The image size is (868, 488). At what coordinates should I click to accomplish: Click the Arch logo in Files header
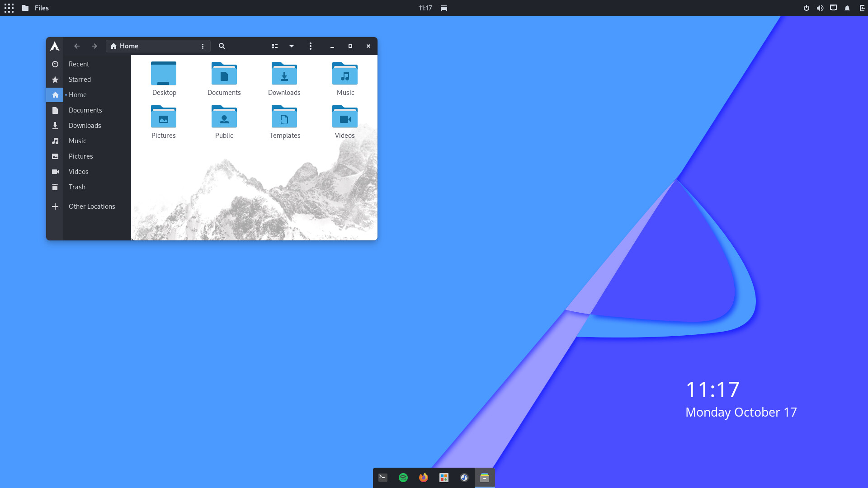55,46
